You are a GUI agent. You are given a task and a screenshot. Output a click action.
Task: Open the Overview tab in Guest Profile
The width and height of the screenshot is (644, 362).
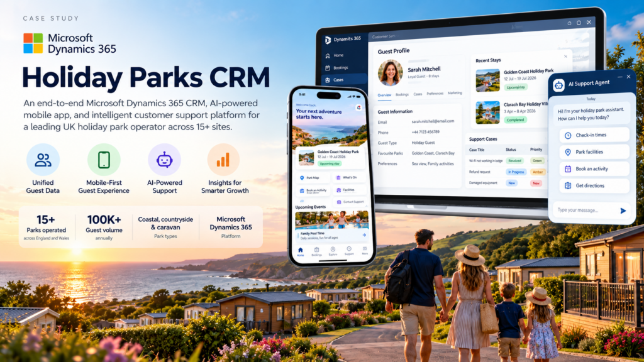pyautogui.click(x=384, y=95)
